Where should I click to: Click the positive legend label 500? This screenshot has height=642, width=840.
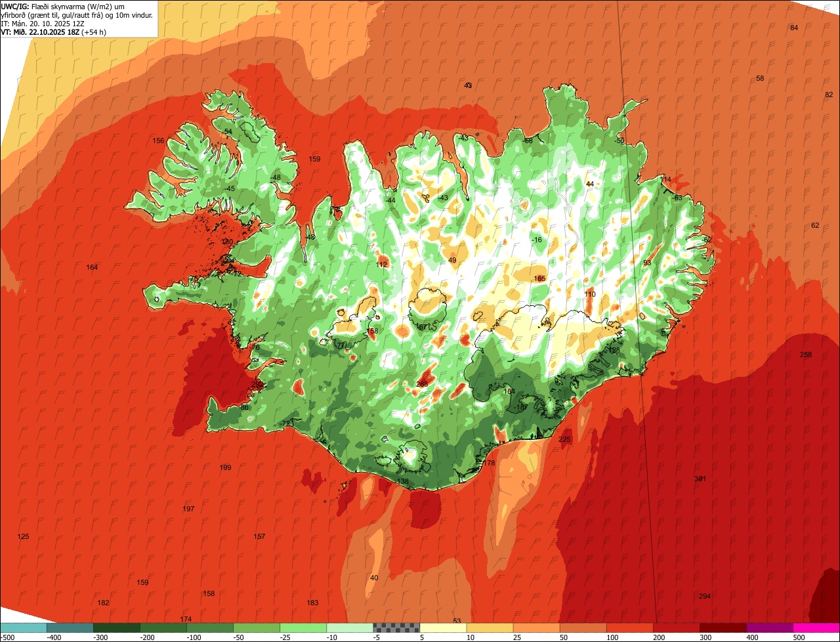pos(799,637)
